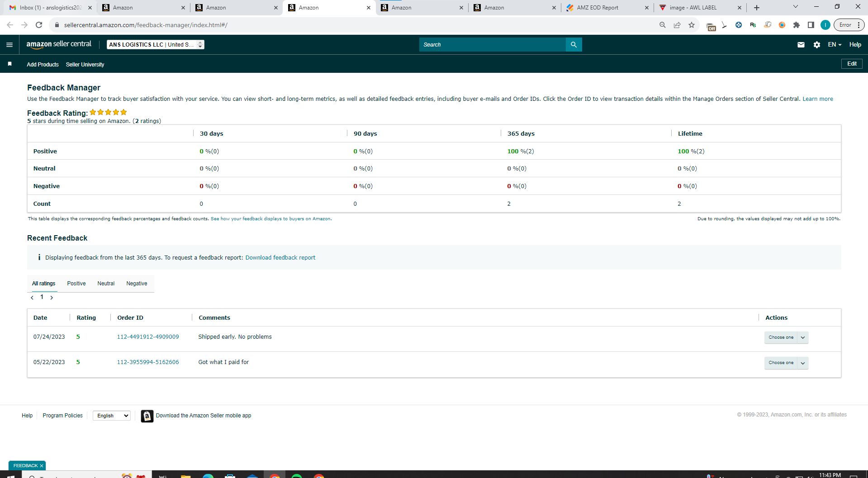Bookmark this page with the star icon

[692, 25]
